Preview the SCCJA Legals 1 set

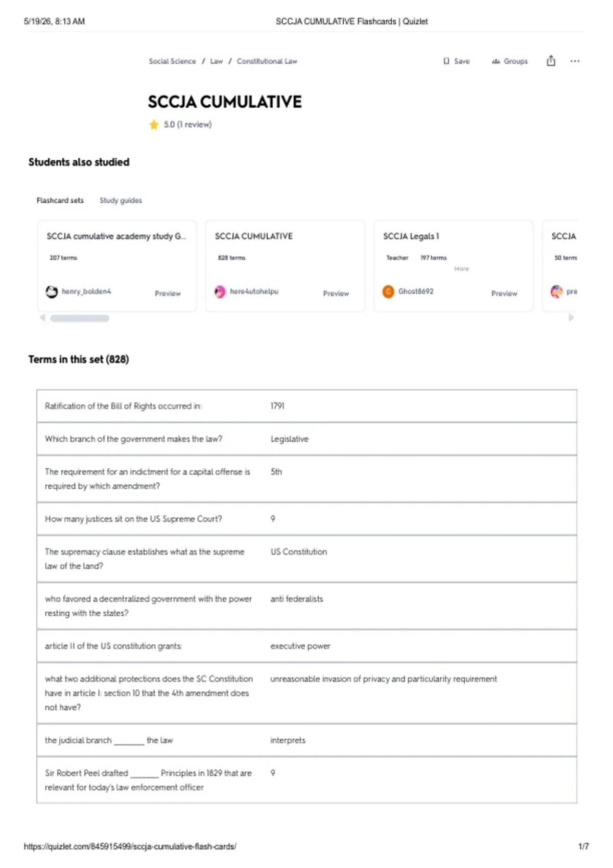point(504,294)
